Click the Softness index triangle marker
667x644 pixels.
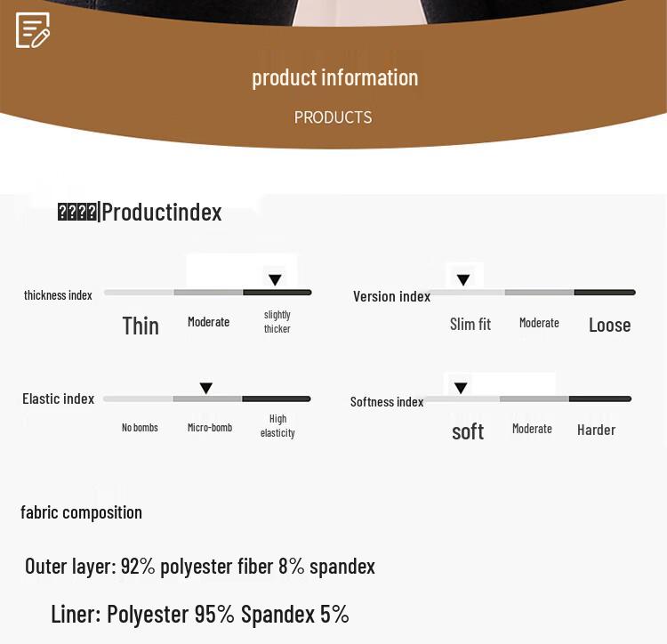pos(461,388)
